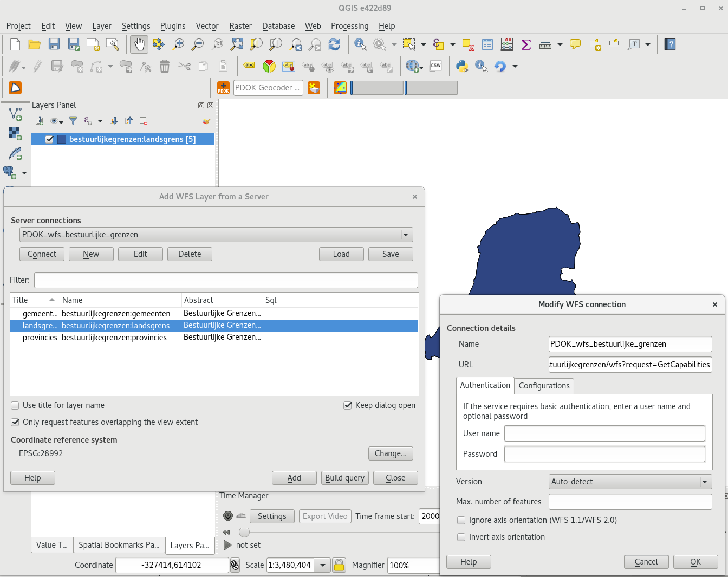Select the Measure Line ruler tool
728x577 pixels.
545,44
